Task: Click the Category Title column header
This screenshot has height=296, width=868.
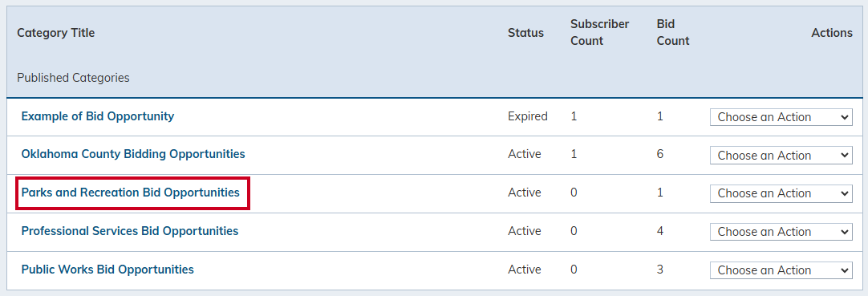Action: click(56, 33)
